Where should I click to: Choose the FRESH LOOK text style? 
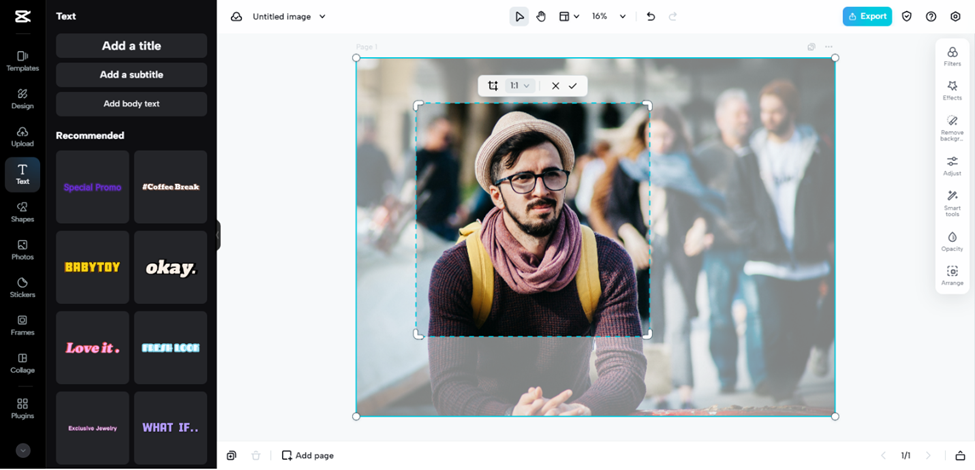170,348
